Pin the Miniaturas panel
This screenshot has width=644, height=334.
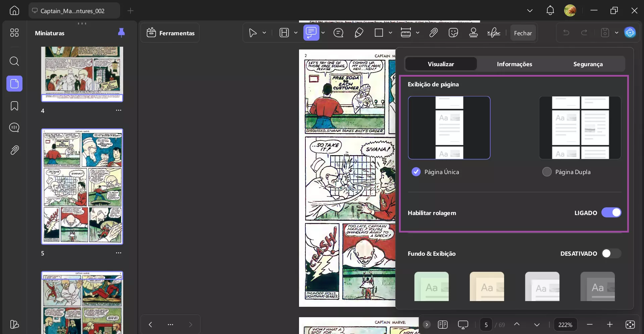pyautogui.click(x=121, y=33)
